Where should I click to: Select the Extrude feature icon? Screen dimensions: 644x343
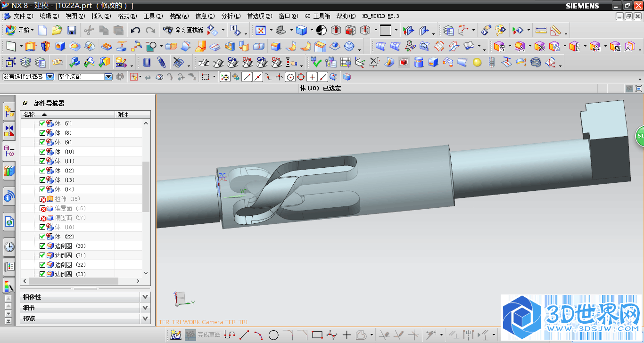tap(31, 47)
